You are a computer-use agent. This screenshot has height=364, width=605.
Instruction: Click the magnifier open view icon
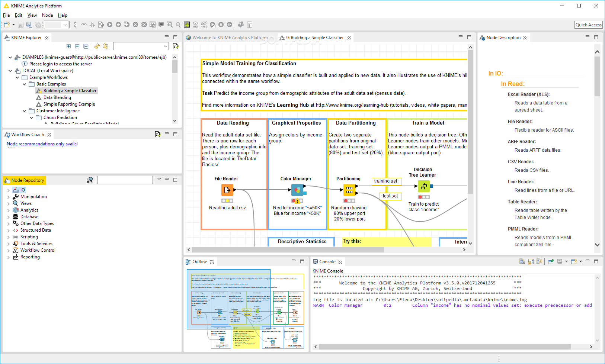[178, 25]
